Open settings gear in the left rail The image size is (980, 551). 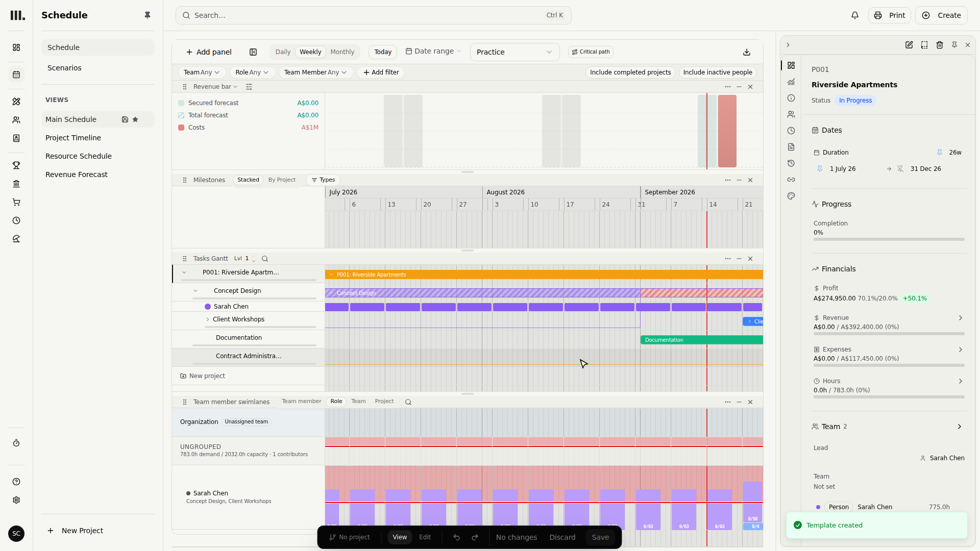(x=16, y=500)
